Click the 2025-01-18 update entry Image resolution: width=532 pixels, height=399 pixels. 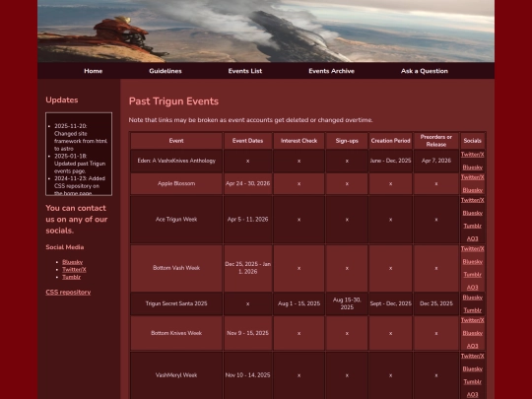pyautogui.click(x=80, y=164)
